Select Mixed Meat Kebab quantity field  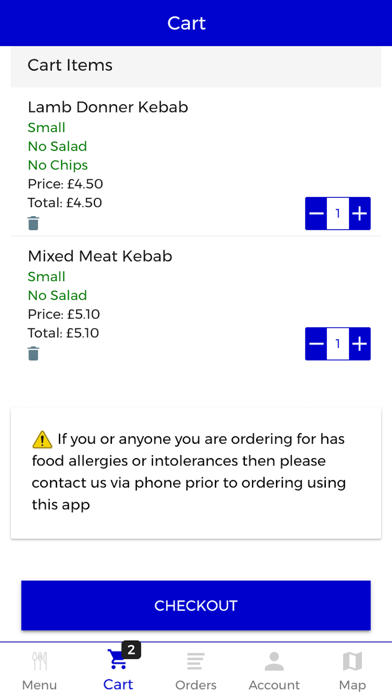338,344
